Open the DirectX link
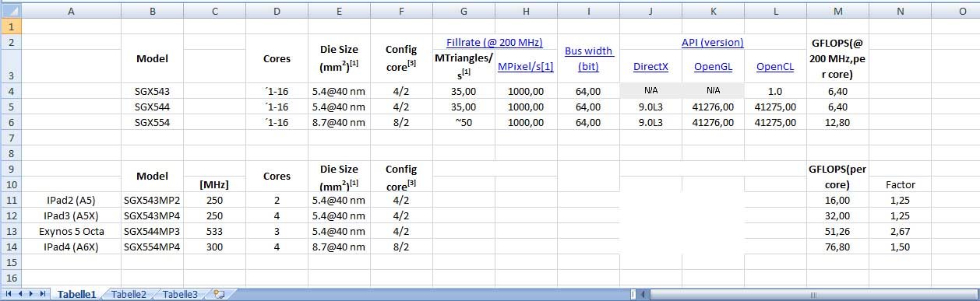Image resolution: width=980 pixels, height=301 pixels. [650, 67]
